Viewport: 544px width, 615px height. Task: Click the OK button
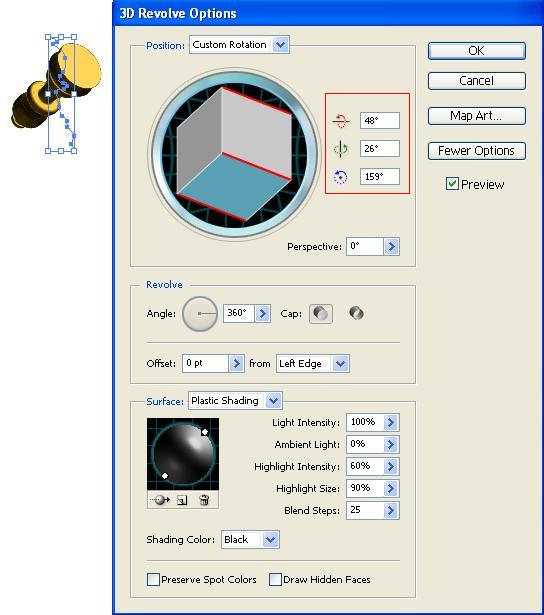(x=477, y=51)
